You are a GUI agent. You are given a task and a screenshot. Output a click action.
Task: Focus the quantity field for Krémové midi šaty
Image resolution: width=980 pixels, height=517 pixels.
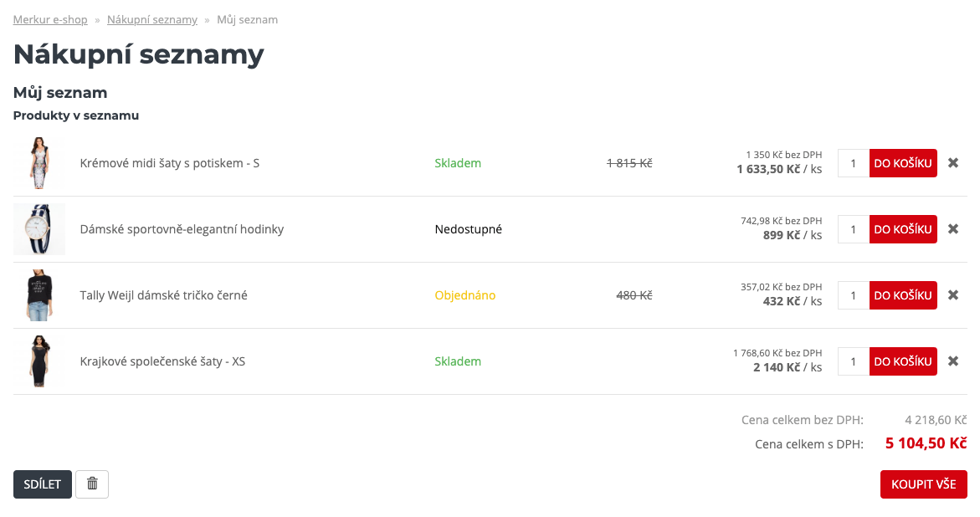tap(853, 163)
